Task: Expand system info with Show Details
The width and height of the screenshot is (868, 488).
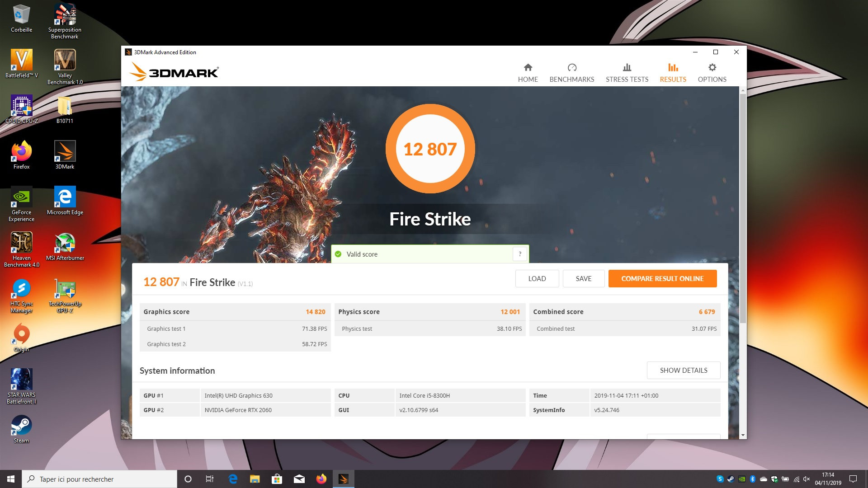Action: (x=683, y=370)
